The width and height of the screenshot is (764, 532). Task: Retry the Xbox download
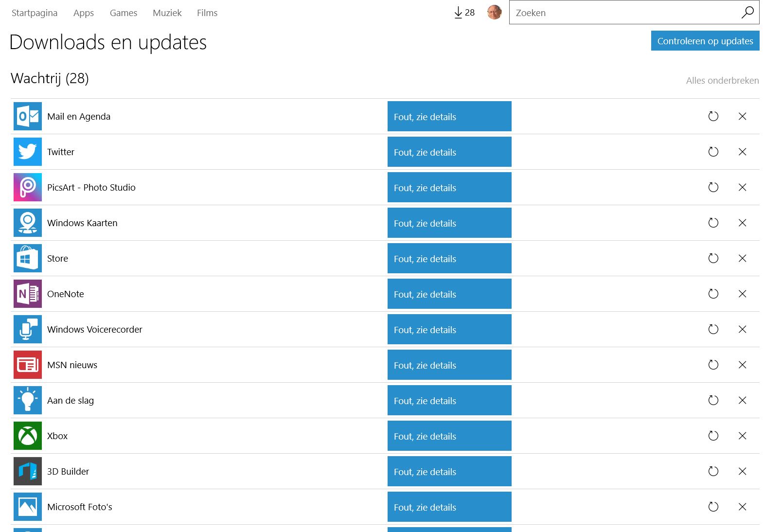coord(713,436)
